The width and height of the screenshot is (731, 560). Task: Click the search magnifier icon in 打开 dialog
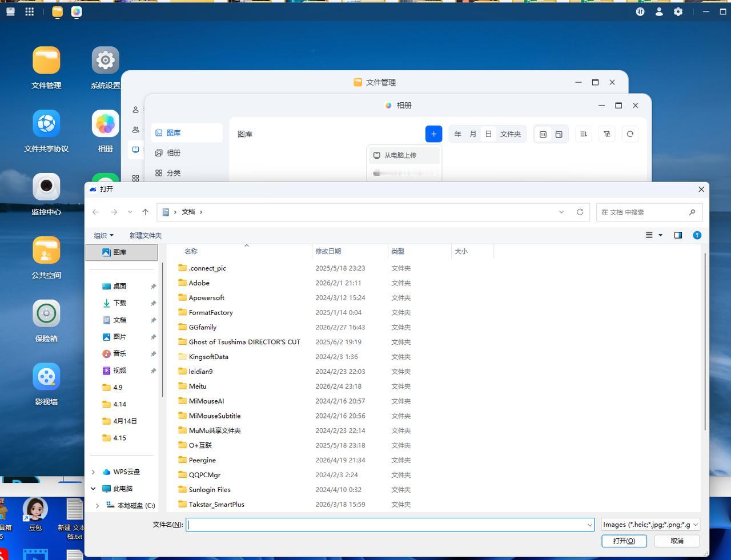pos(692,212)
